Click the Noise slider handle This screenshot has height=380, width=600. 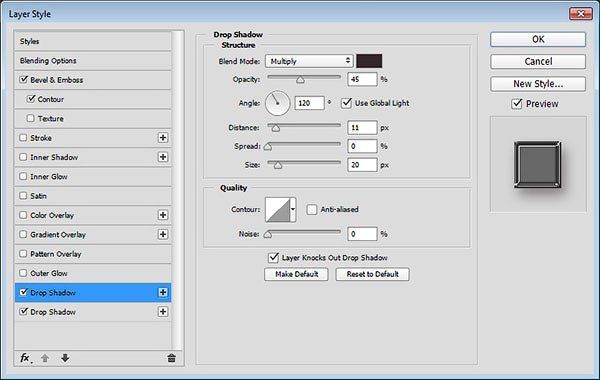(268, 234)
